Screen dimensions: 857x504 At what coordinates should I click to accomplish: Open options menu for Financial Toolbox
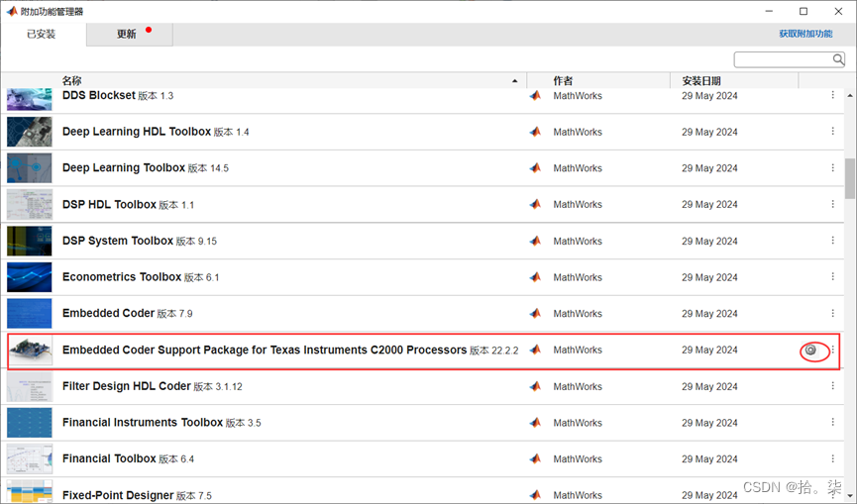pyautogui.click(x=833, y=458)
